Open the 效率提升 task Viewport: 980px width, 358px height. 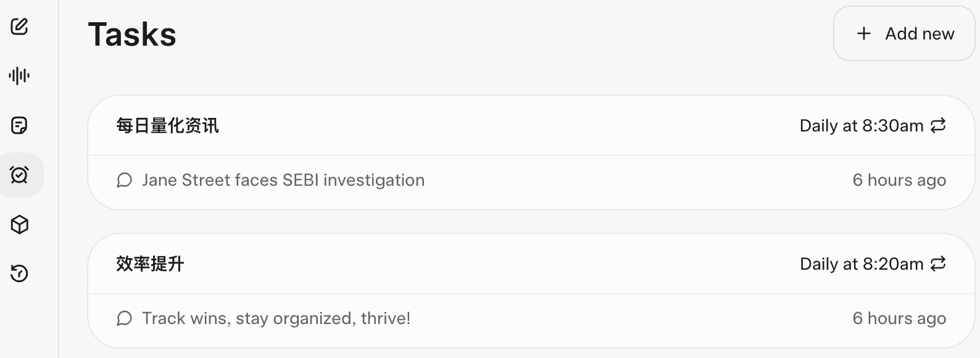tap(150, 264)
